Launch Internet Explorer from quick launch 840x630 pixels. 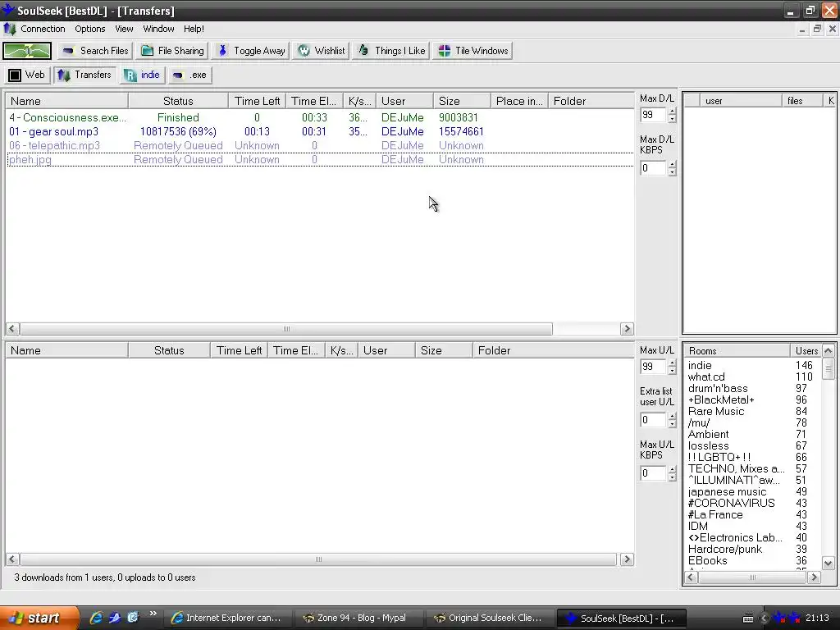[x=96, y=618]
